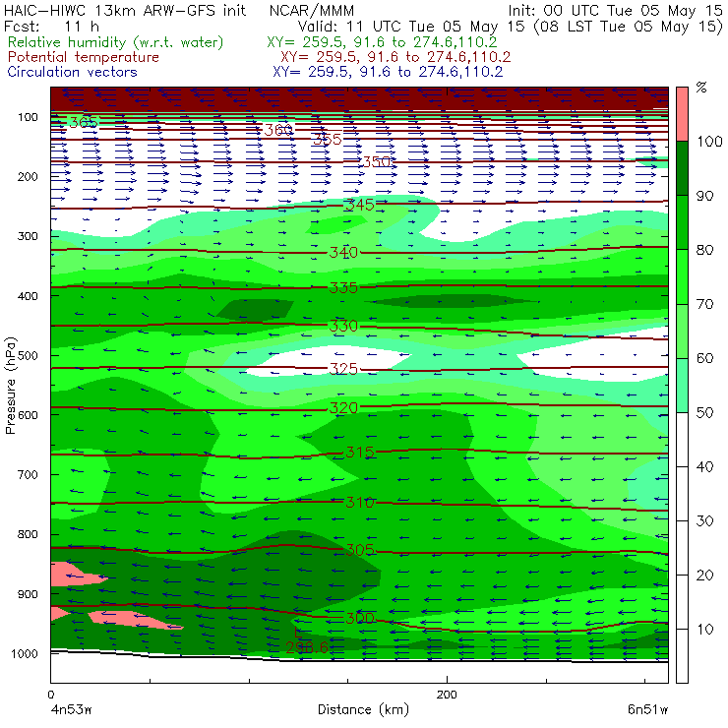Click the 80-90% green legend band
The image size is (728, 728).
(x=682, y=222)
